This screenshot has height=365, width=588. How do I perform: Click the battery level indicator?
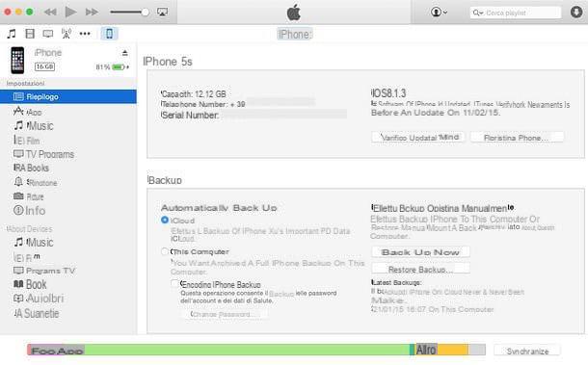(x=119, y=67)
